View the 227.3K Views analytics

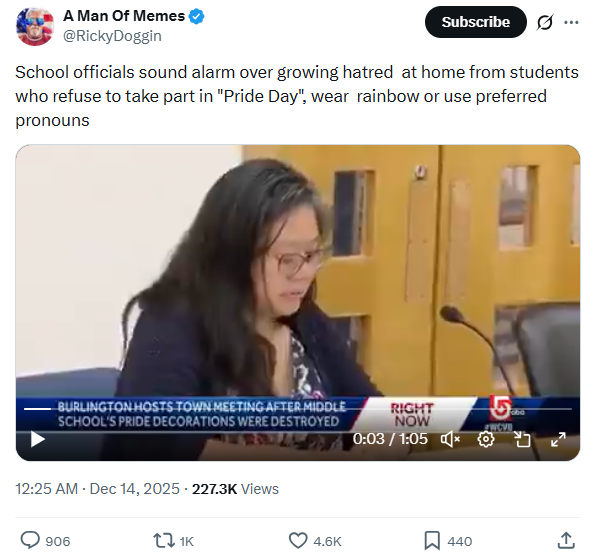point(235,489)
